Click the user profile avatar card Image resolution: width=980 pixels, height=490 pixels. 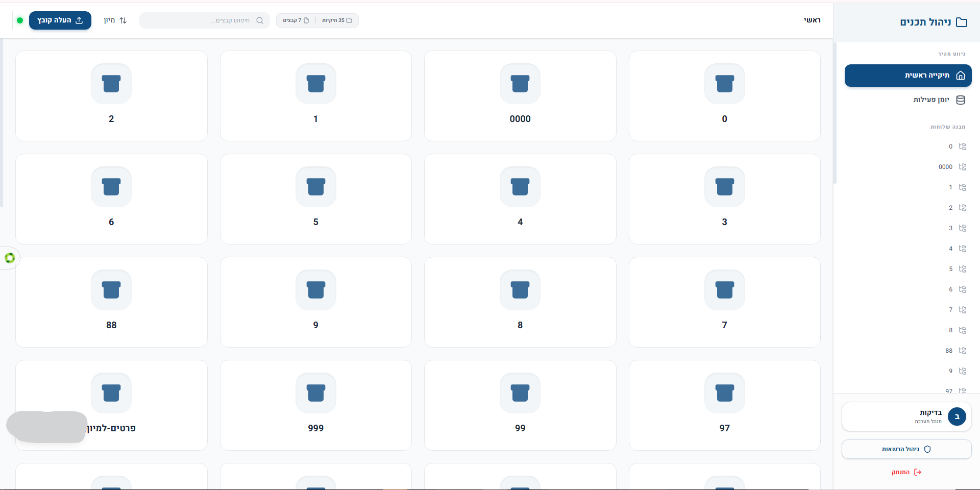click(x=906, y=416)
